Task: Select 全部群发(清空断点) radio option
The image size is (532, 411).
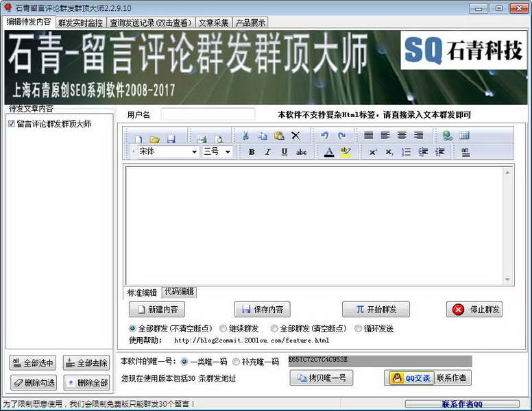Action: (x=274, y=328)
